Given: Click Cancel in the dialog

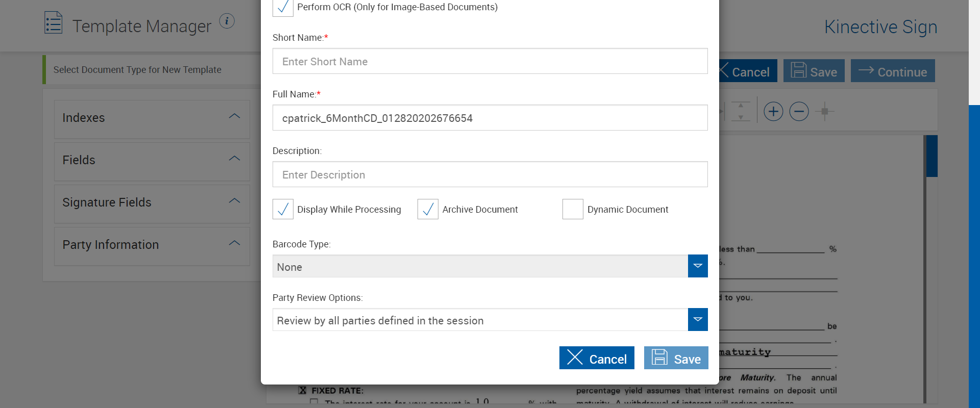Looking at the screenshot, I should [597, 358].
